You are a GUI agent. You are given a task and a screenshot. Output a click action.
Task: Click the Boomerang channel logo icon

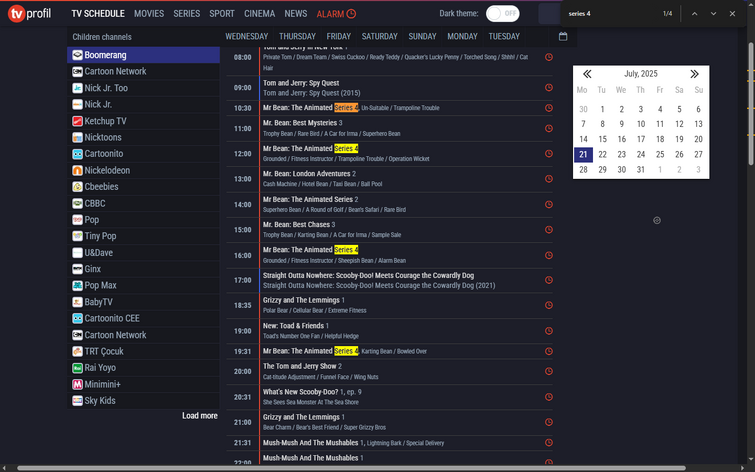pos(77,55)
